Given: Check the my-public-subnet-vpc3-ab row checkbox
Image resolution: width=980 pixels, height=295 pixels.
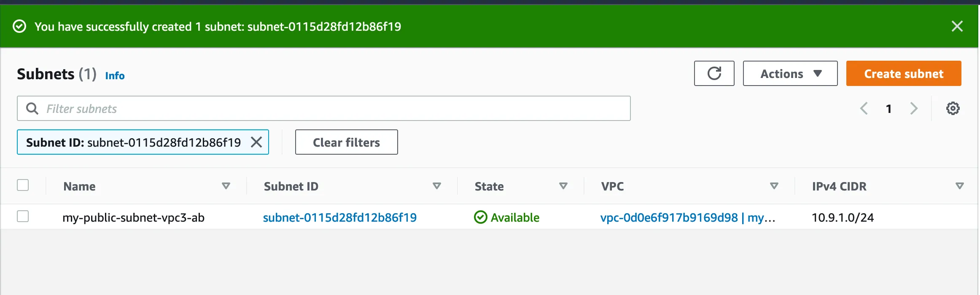Looking at the screenshot, I should (x=23, y=217).
